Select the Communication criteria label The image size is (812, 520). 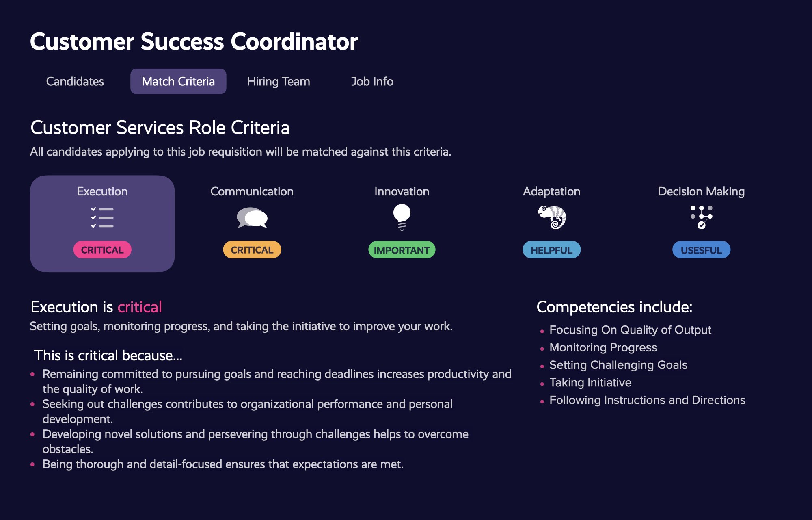tap(252, 191)
